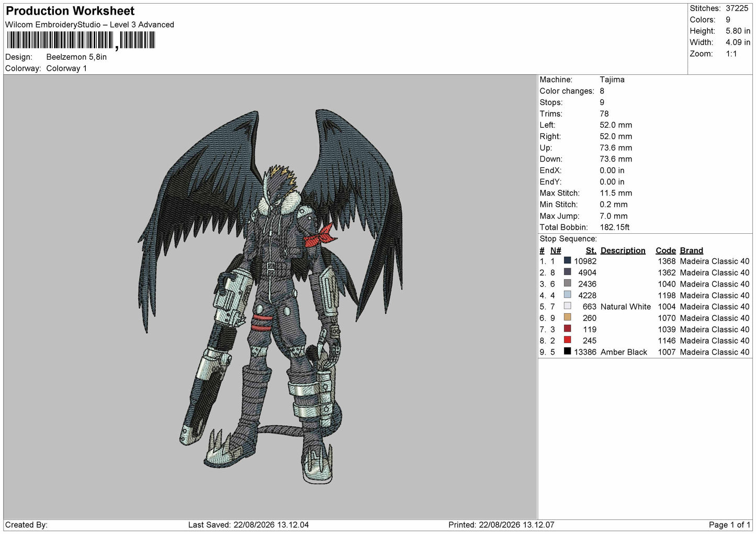Click the swatch for thread code 1362

567,272
